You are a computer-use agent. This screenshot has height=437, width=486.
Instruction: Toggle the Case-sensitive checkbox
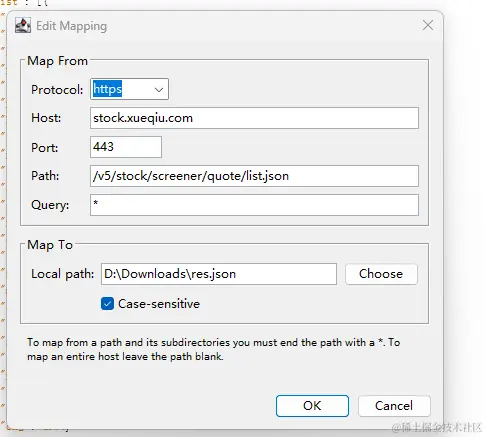pyautogui.click(x=107, y=304)
